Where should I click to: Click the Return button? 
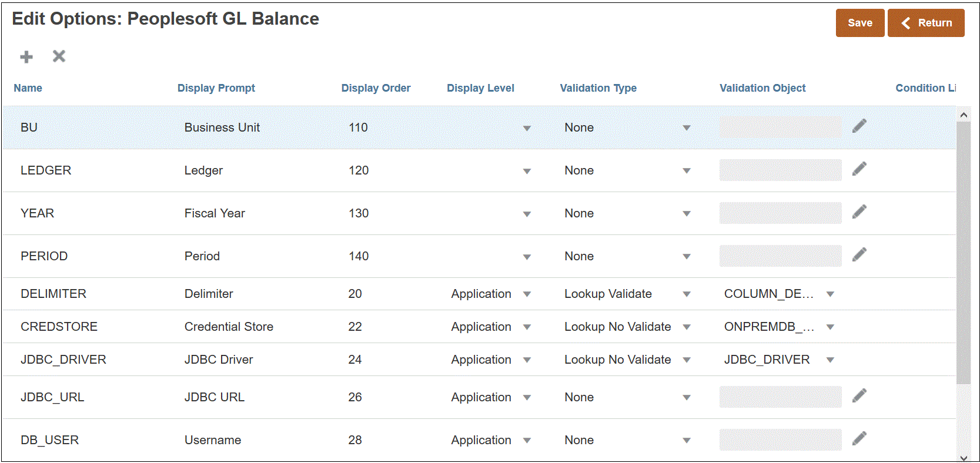(925, 23)
